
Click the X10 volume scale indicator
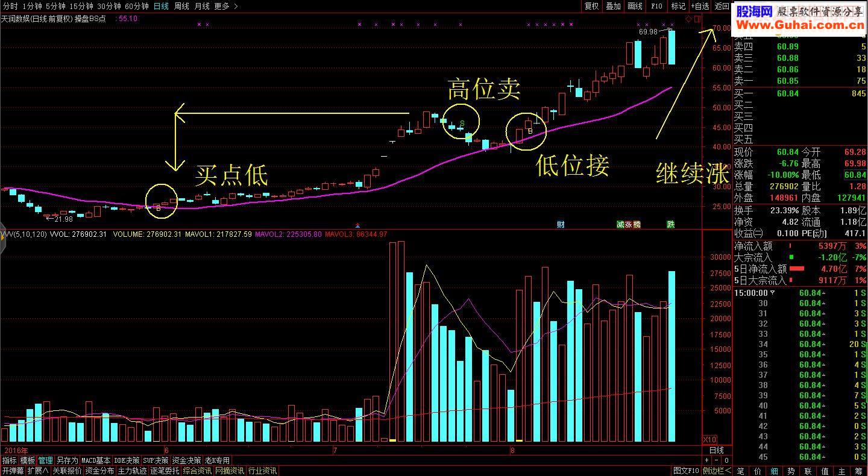point(710,439)
